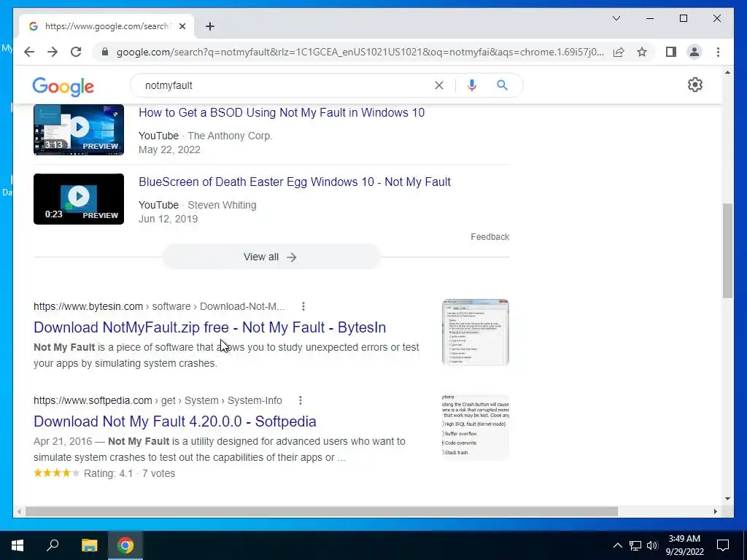The width and height of the screenshot is (747, 560).
Task: Click the scroll right arrow
Action: 716,511
